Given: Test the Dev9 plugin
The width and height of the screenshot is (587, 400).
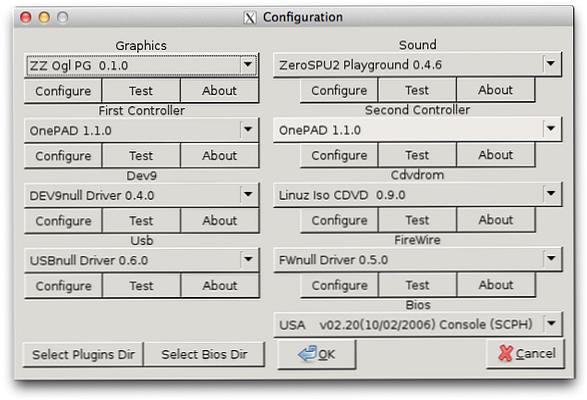Looking at the screenshot, I should pyautogui.click(x=141, y=221).
